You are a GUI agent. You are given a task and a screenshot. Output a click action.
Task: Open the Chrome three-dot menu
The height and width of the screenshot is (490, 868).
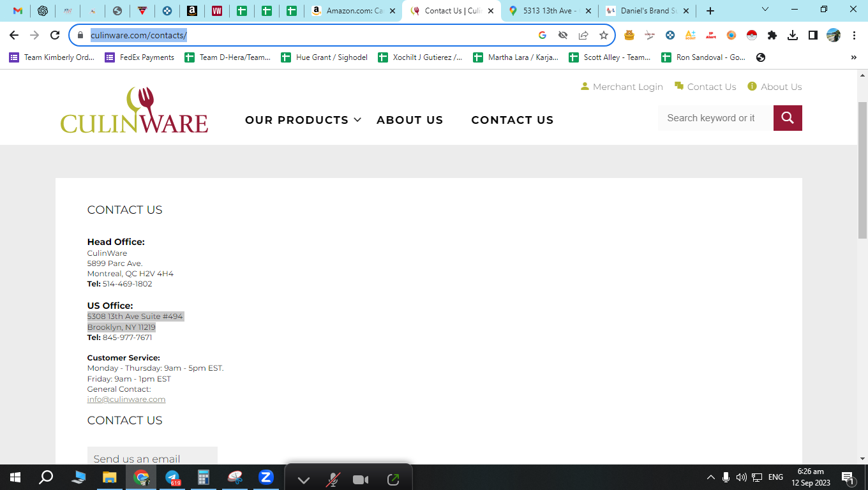[854, 35]
